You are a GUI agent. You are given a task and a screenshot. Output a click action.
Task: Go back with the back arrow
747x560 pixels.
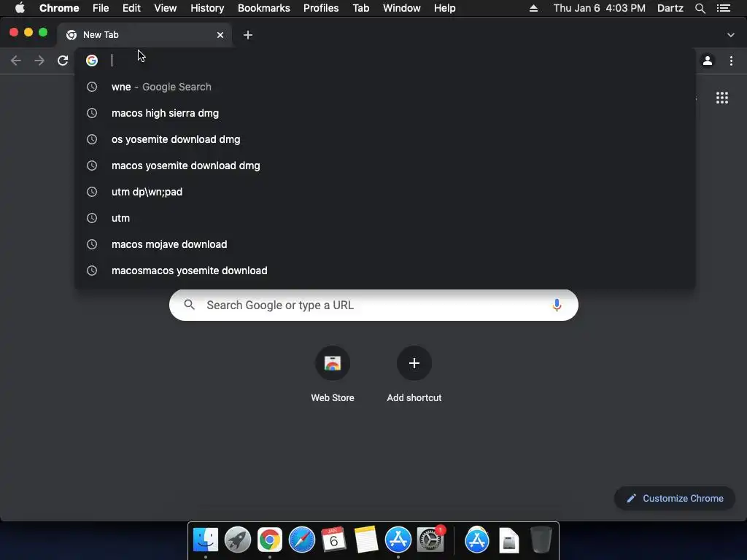point(16,61)
